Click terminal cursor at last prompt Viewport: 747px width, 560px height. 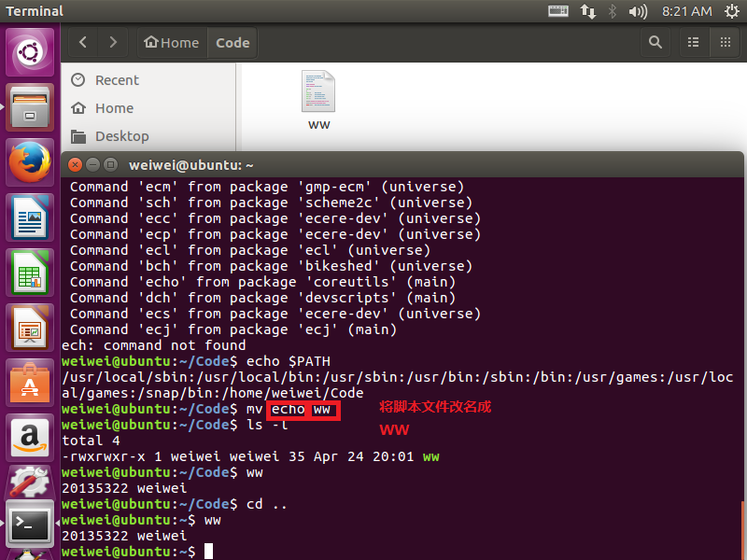(208, 552)
